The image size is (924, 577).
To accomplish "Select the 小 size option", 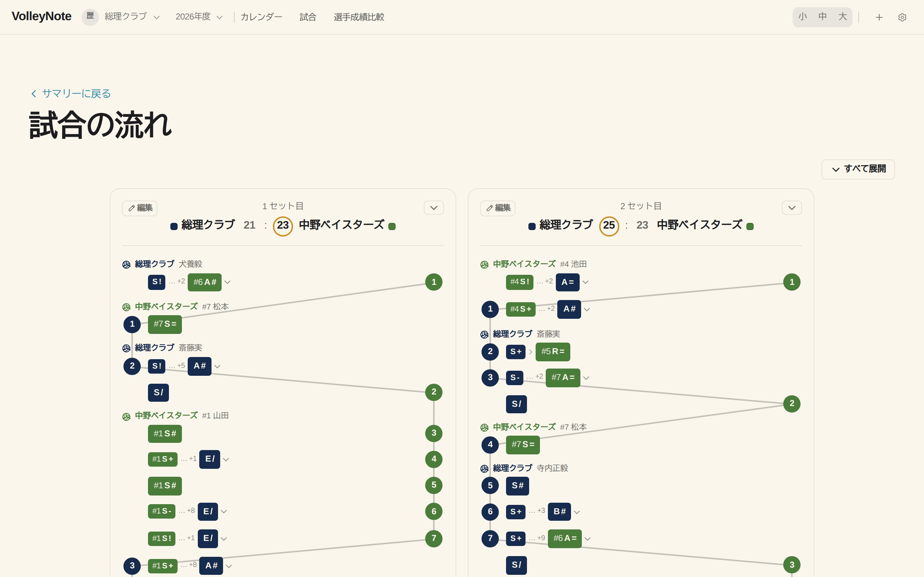I will [x=803, y=17].
